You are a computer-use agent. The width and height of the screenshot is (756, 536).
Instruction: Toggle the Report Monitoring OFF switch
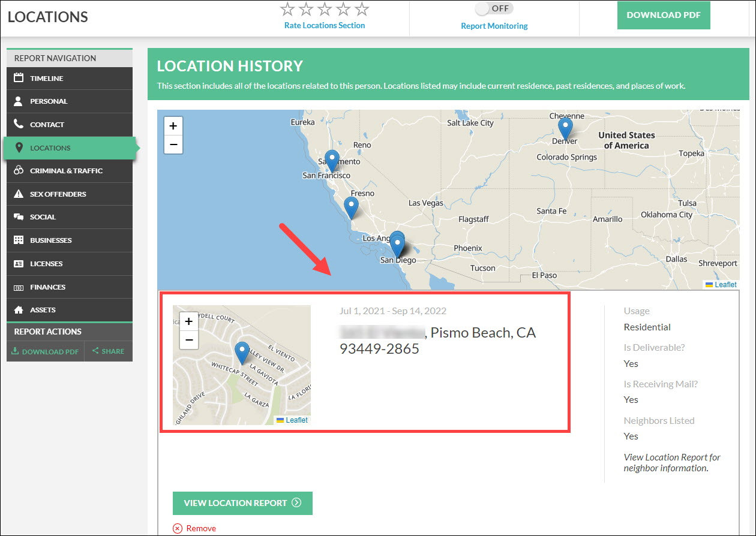494,8
